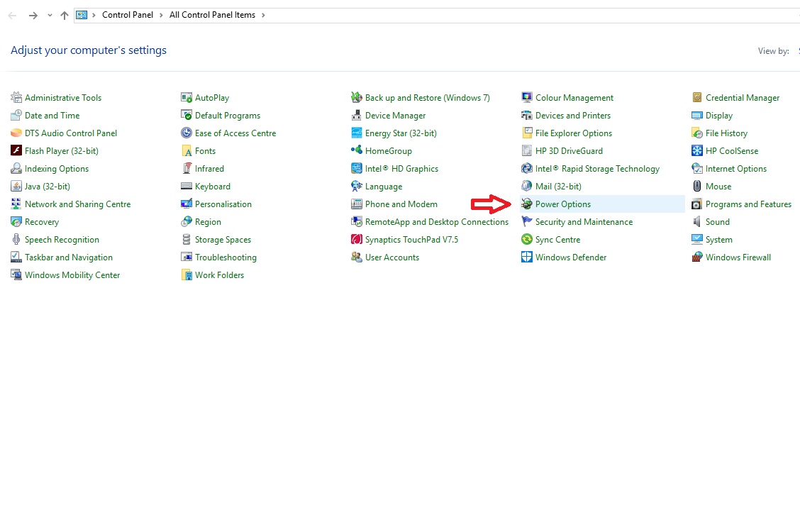Open the Administrative Tools icon

click(x=16, y=97)
